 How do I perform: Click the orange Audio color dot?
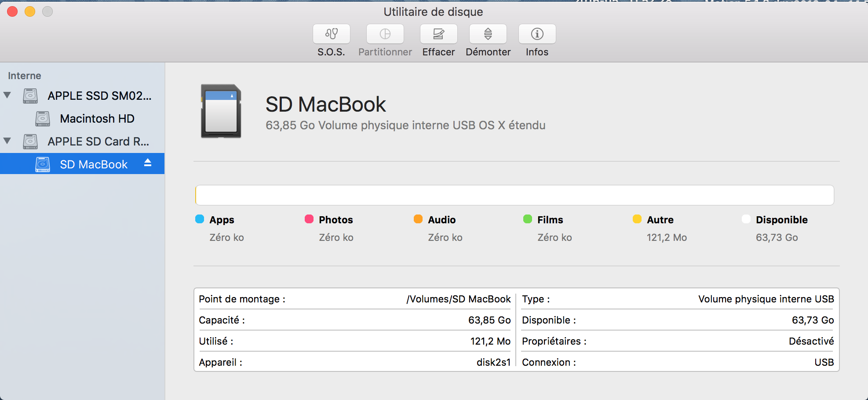pyautogui.click(x=418, y=219)
